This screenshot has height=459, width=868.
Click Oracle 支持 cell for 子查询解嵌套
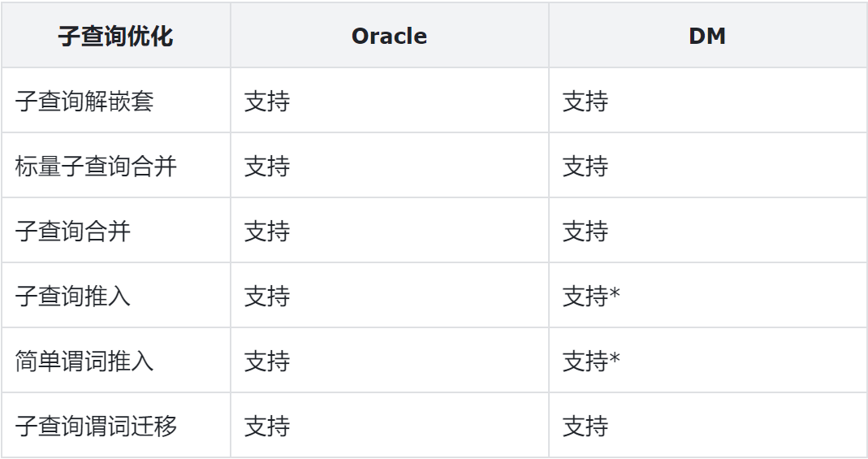click(267, 102)
